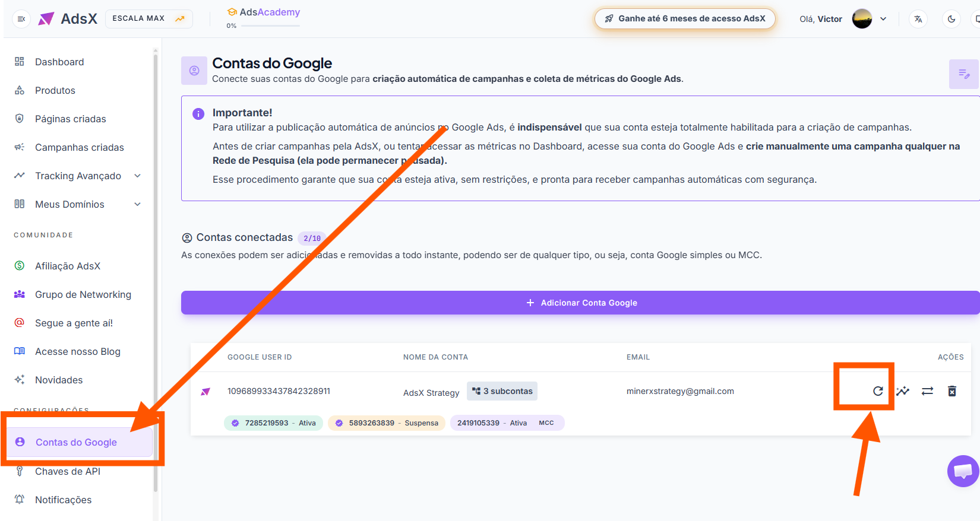Open Grupo de Networking link
Viewport: 980px width, 521px height.
(83, 294)
